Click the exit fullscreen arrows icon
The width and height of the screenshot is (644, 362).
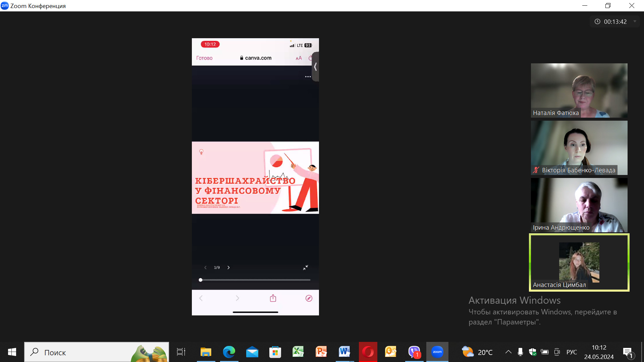(305, 267)
